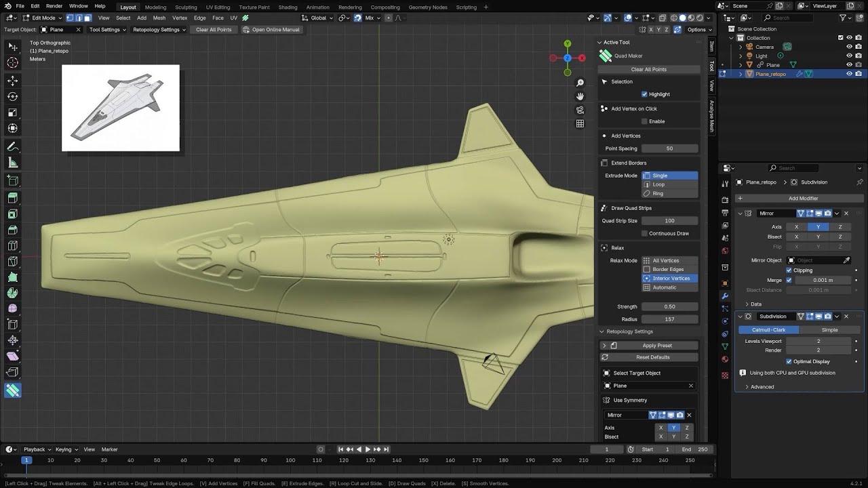This screenshot has height=488, width=868.
Task: Activate the Quad Maker retopology tool
Action: (12, 390)
